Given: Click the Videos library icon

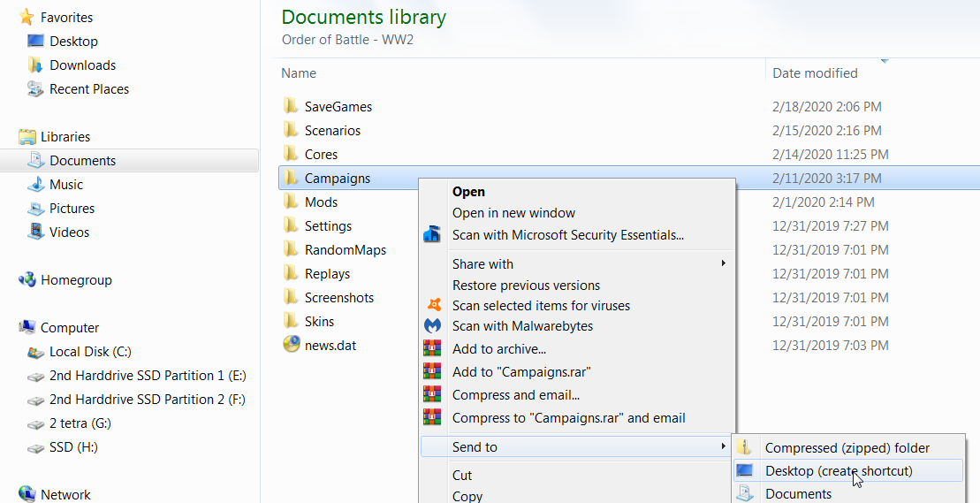Looking at the screenshot, I should point(35,232).
